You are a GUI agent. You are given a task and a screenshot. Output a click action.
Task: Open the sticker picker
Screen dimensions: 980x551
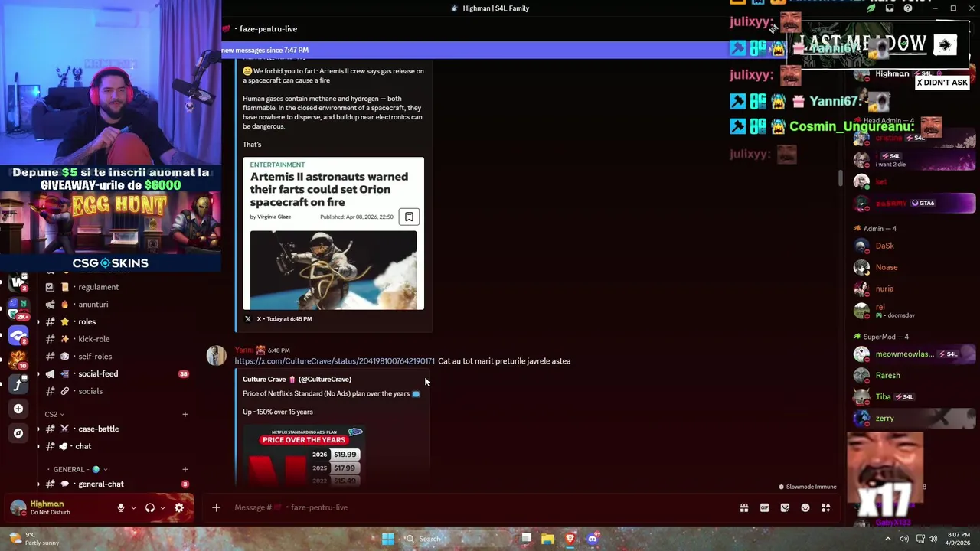coord(785,507)
